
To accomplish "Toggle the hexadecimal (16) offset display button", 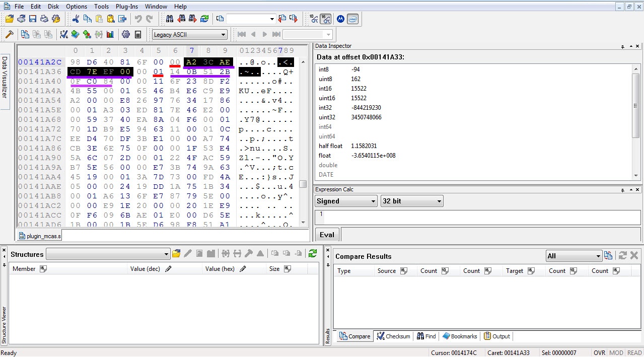I will click(x=326, y=19).
